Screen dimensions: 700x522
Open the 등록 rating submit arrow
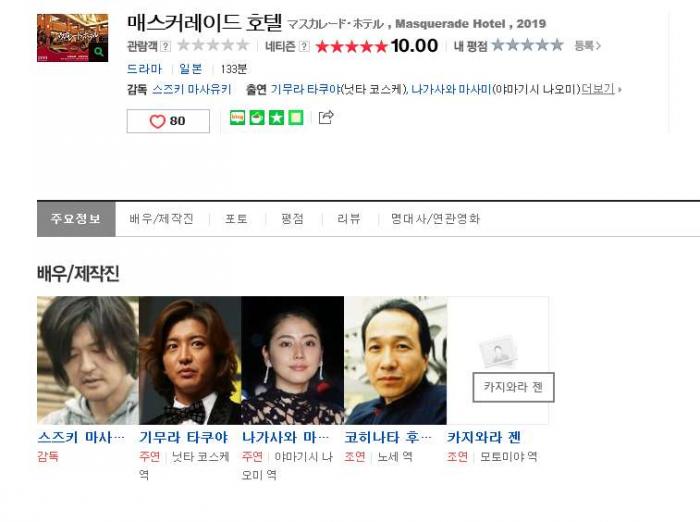pyautogui.click(x=588, y=46)
